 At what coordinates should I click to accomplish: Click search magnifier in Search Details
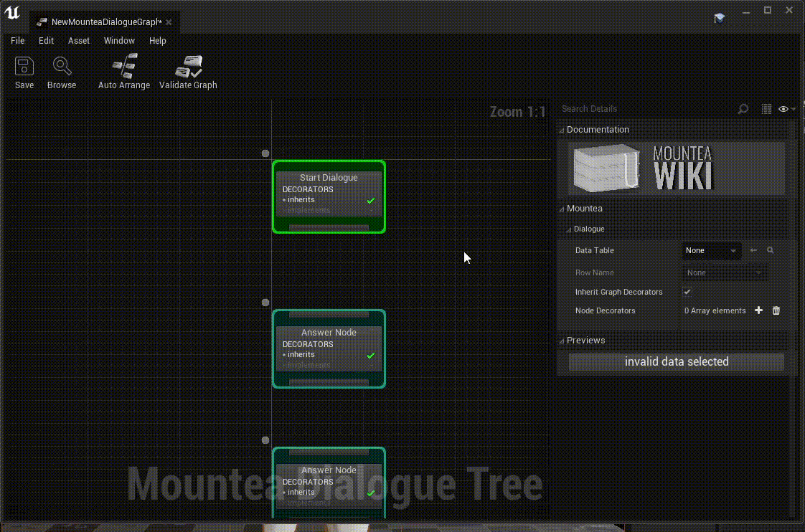tap(743, 109)
